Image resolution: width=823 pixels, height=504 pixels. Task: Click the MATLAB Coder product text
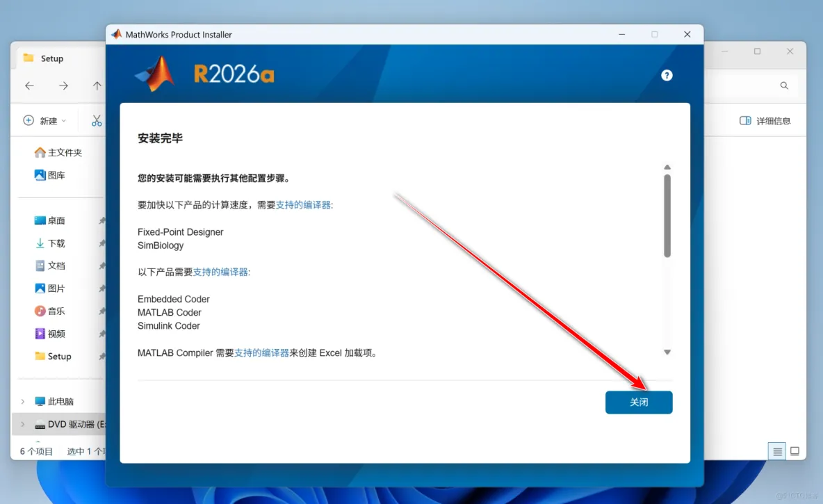[170, 312]
